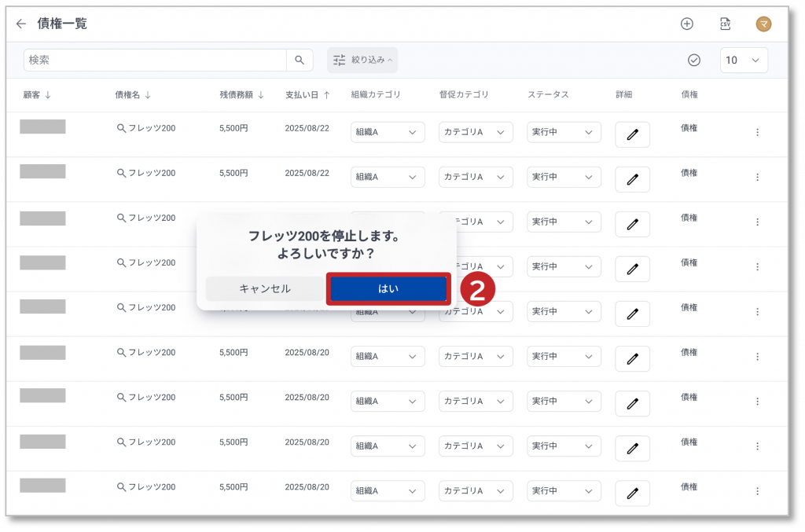
Task: Open the 絞り込み filter panel
Action: (362, 60)
